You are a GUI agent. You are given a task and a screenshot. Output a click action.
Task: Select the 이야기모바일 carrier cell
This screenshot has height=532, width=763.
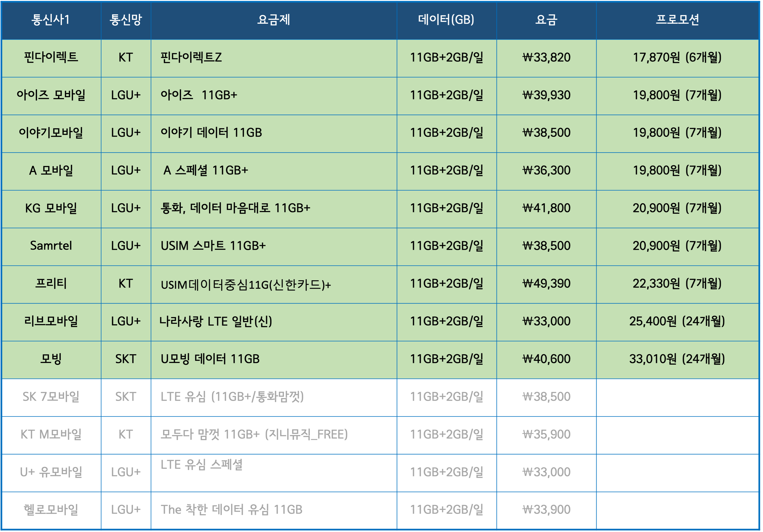coord(51,133)
